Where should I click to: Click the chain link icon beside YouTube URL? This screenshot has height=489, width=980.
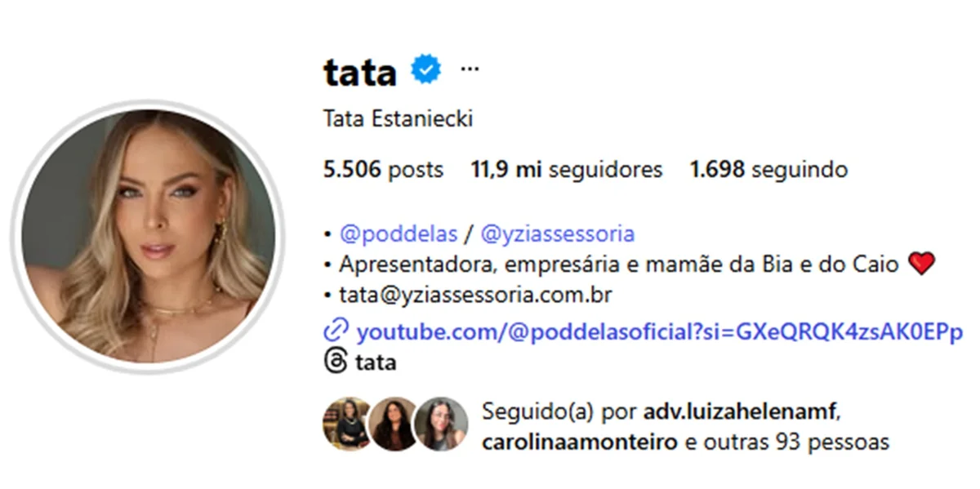[x=336, y=331]
